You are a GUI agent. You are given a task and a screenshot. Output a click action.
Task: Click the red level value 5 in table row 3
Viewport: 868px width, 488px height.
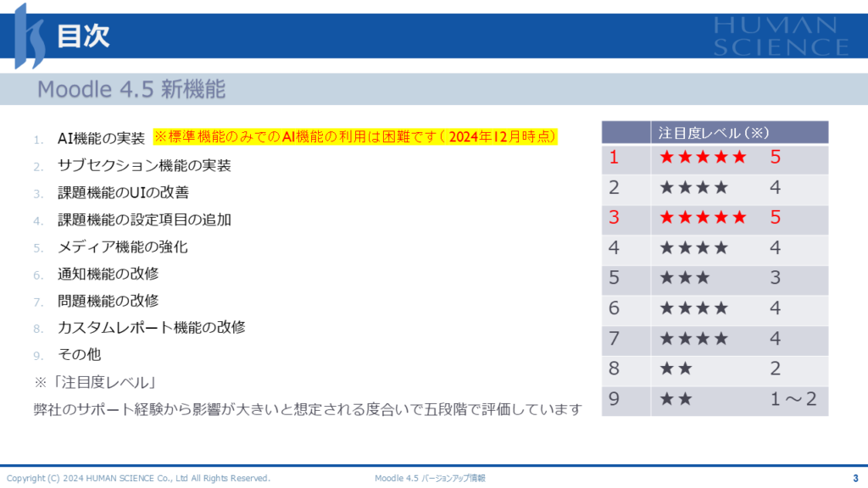(x=775, y=218)
